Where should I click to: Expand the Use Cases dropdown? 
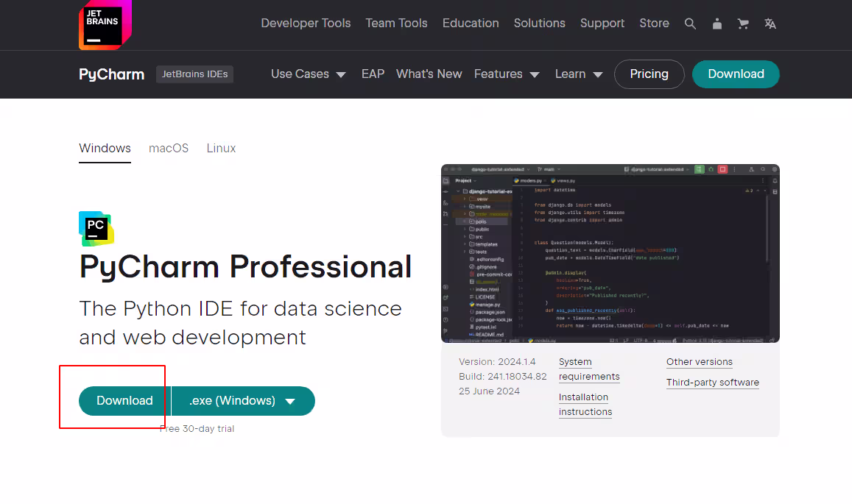click(x=308, y=74)
